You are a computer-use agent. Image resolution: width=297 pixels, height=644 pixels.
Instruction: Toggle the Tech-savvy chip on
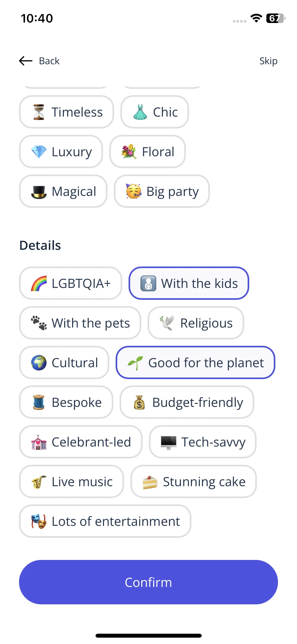(203, 442)
